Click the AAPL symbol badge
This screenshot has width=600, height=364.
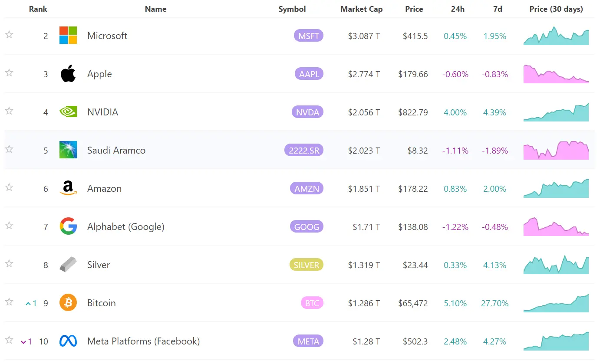point(309,74)
